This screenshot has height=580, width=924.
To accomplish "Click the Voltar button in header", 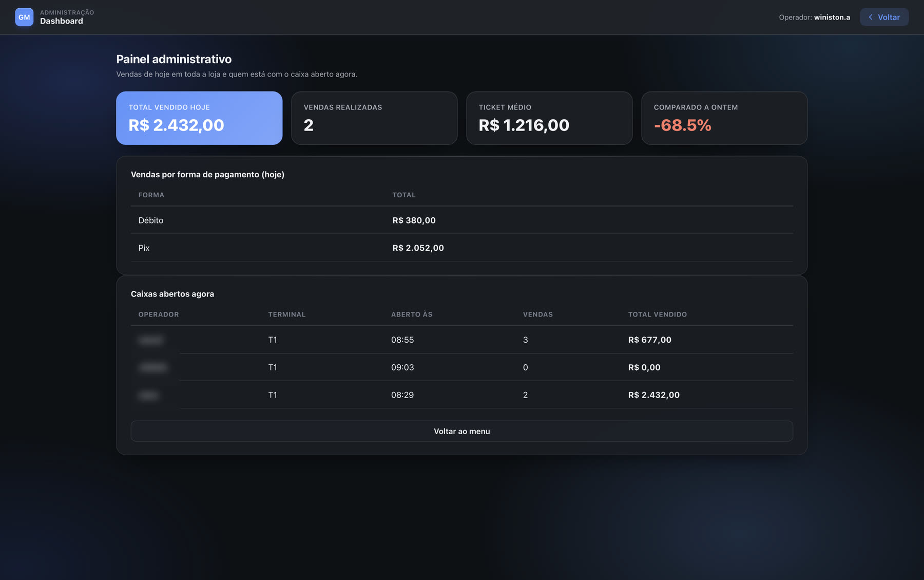I will click(884, 17).
